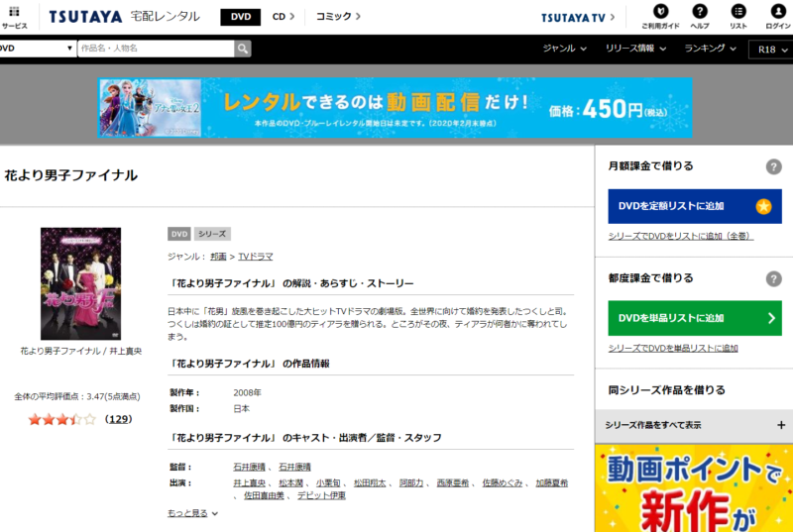793x532 pixels.
Task: Click the DVDを定額リストに追加 button
Action: 695,206
